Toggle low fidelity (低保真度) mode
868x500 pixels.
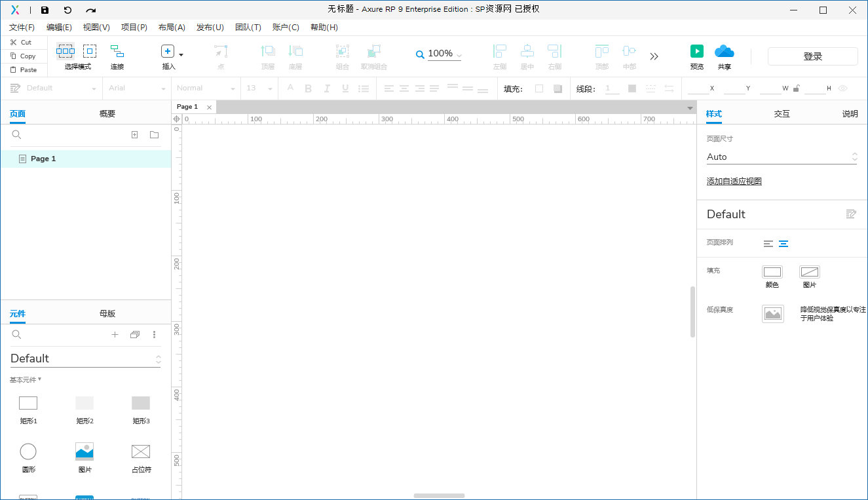772,314
